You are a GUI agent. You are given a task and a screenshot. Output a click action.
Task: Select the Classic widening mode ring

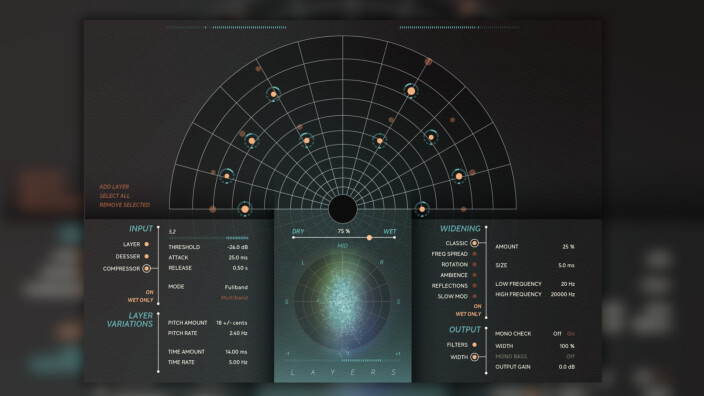click(474, 243)
